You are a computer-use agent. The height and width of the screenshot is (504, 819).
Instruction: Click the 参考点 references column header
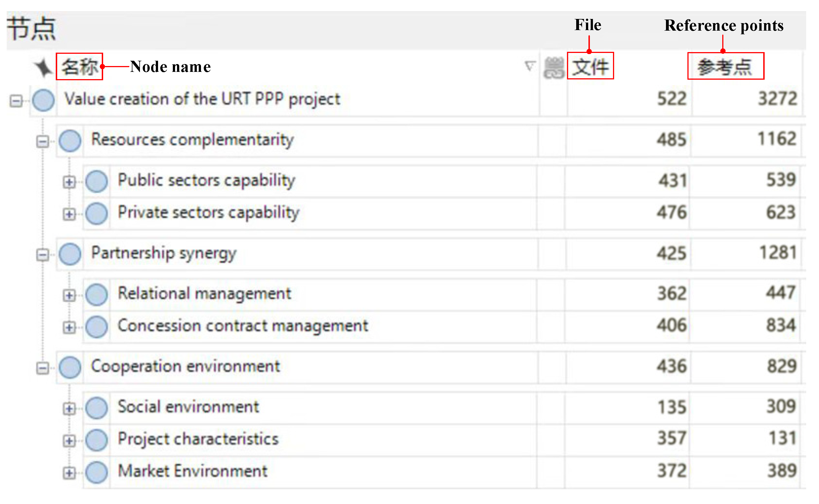[725, 66]
